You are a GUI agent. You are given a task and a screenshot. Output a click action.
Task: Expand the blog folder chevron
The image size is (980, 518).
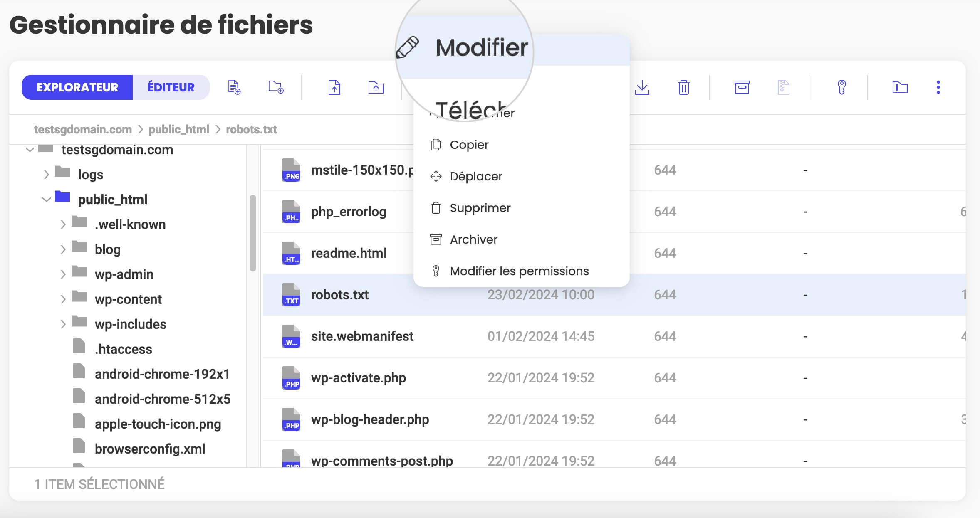[x=63, y=249]
